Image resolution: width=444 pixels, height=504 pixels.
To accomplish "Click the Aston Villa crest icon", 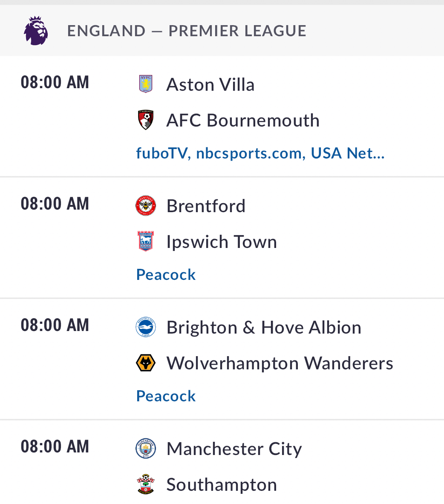I will tap(146, 84).
